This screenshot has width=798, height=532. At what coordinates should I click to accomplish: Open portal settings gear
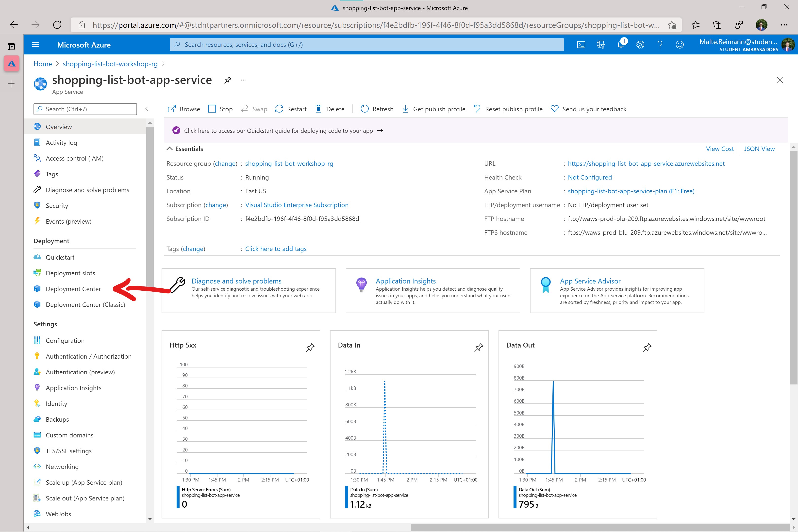[x=640, y=44]
